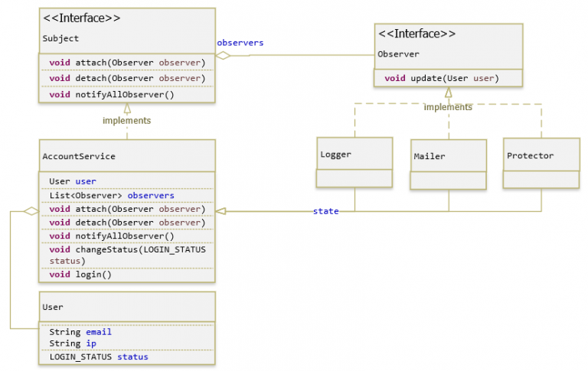588x371 pixels.
Task: Click notifyAllObserver() in the Subject interface
Action: tap(112, 95)
